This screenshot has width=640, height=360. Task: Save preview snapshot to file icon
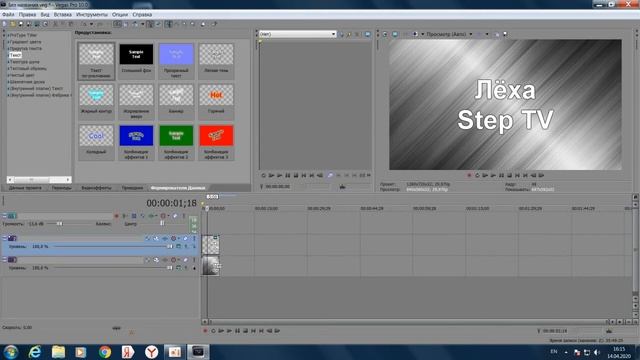(505, 34)
